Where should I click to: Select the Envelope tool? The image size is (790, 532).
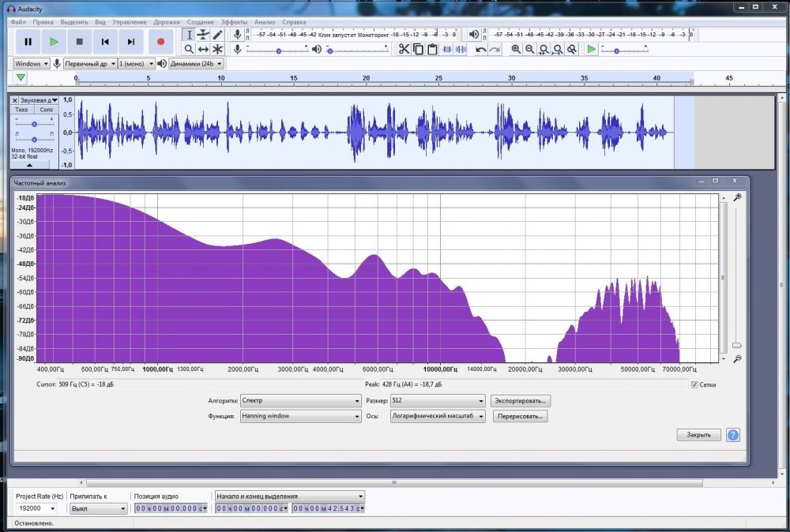tap(203, 35)
